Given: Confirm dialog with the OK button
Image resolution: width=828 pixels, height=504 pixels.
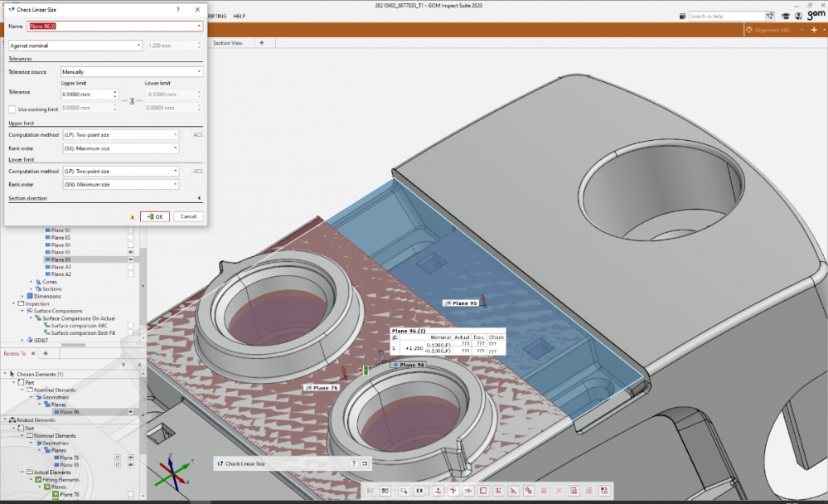Looking at the screenshot, I should click(x=155, y=216).
